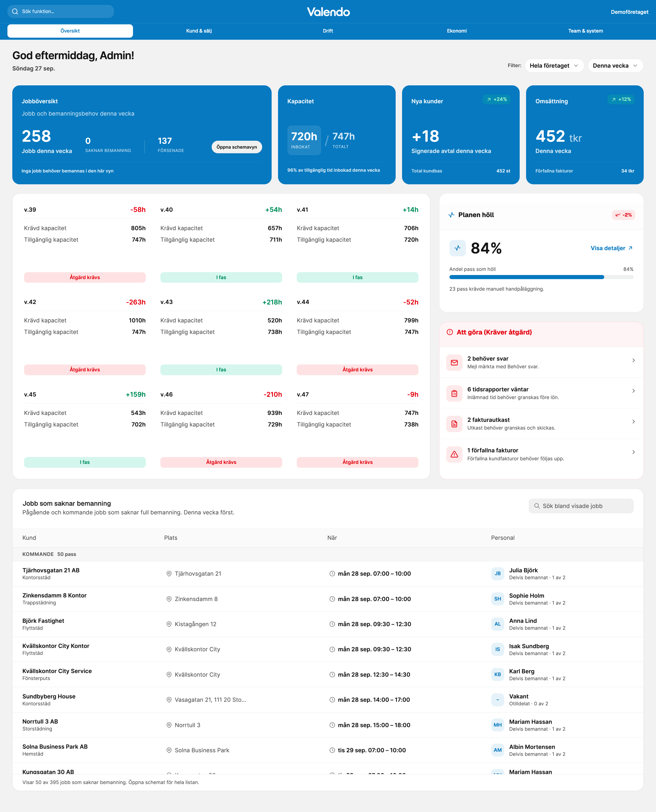The height and width of the screenshot is (812, 656).
Task: Switch to the Översikt tab
Action: coord(70,31)
